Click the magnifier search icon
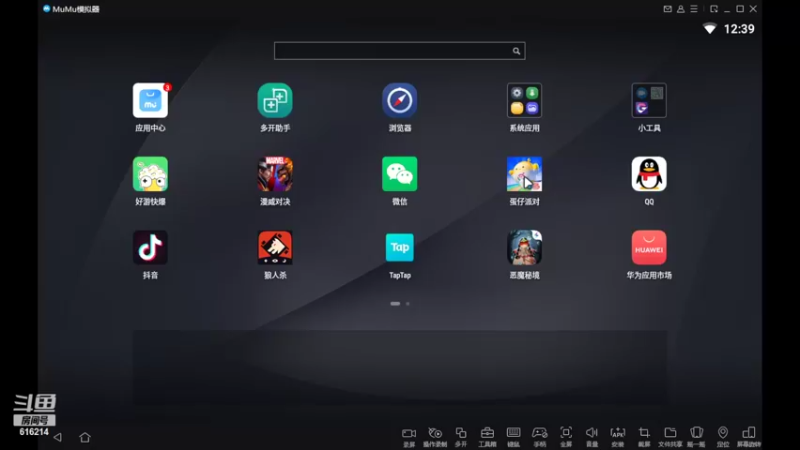Screen dimensions: 800x450 tap(516, 51)
